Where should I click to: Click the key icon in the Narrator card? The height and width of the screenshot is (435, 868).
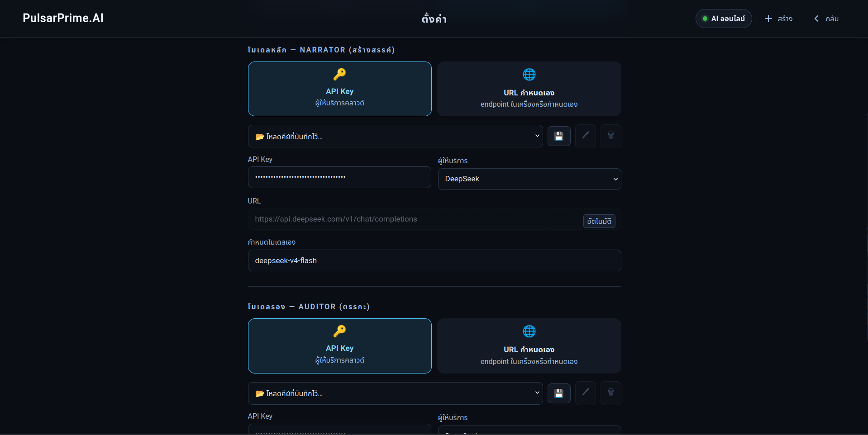339,74
